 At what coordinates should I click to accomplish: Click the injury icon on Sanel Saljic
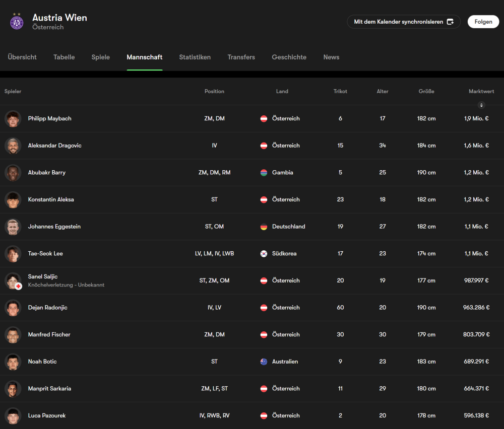coord(19,286)
